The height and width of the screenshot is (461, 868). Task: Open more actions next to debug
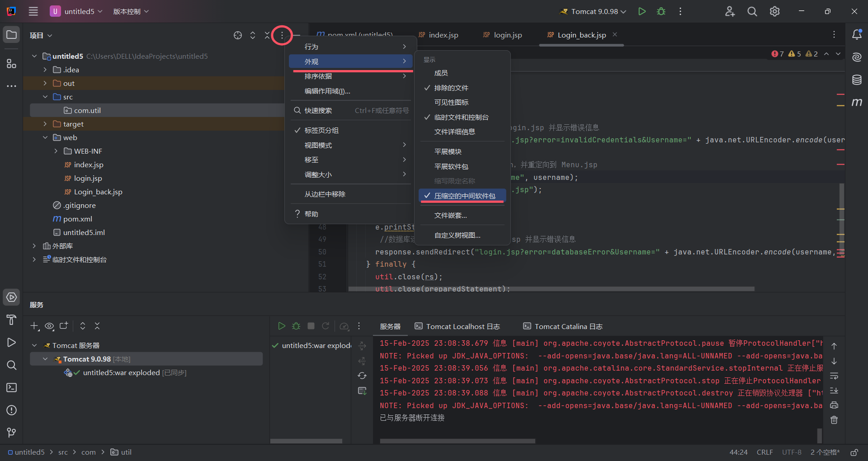tap(680, 11)
